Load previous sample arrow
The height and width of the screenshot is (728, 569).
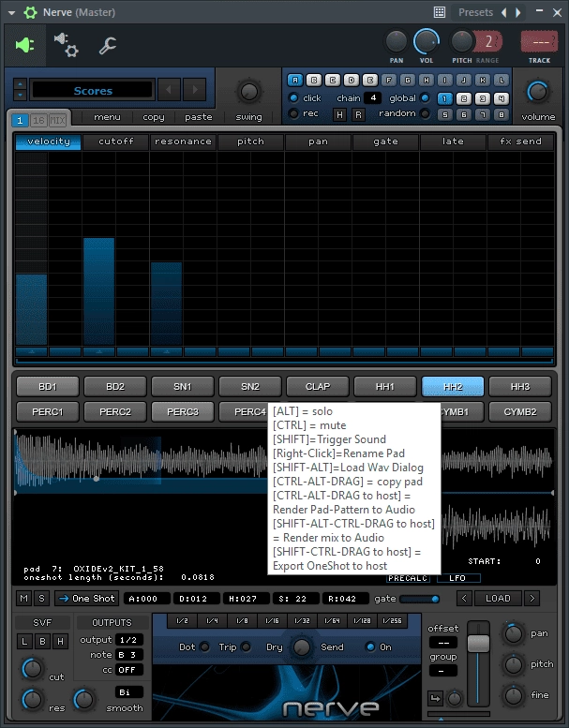click(464, 599)
